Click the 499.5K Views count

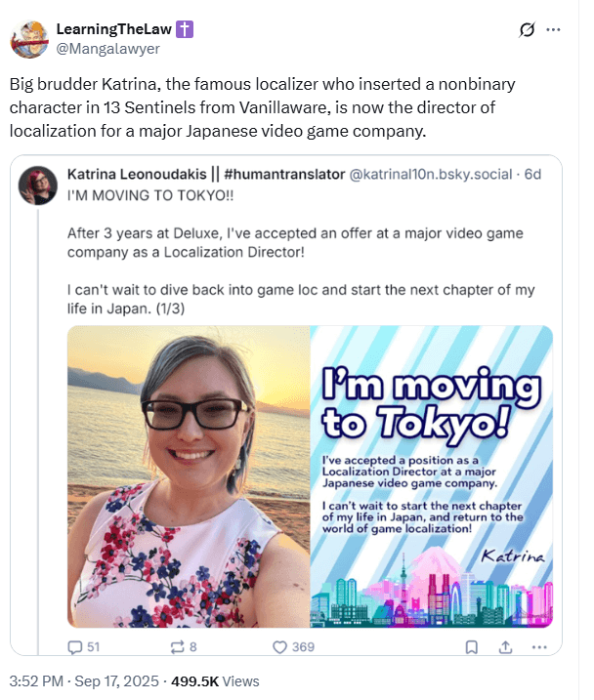coord(215,681)
